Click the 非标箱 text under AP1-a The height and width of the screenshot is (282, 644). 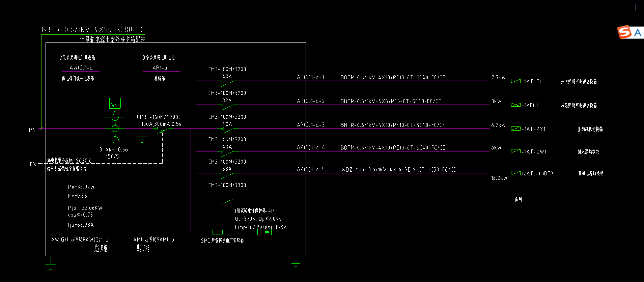click(x=160, y=78)
